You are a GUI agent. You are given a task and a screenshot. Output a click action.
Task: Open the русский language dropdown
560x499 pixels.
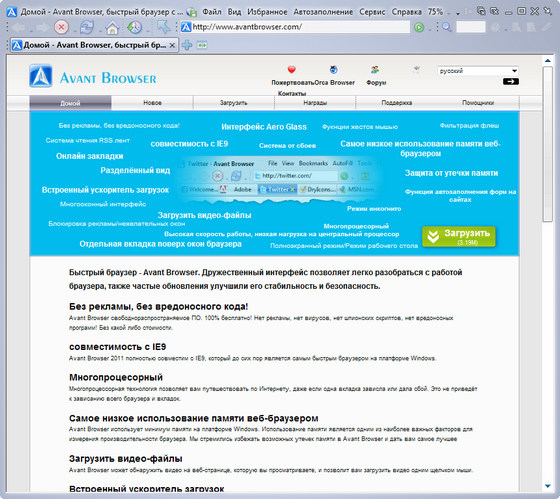pos(478,71)
